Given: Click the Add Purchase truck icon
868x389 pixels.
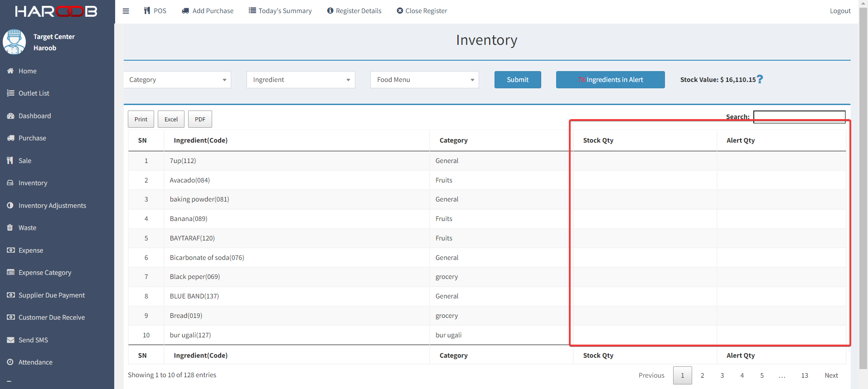Looking at the screenshot, I should pos(185,11).
